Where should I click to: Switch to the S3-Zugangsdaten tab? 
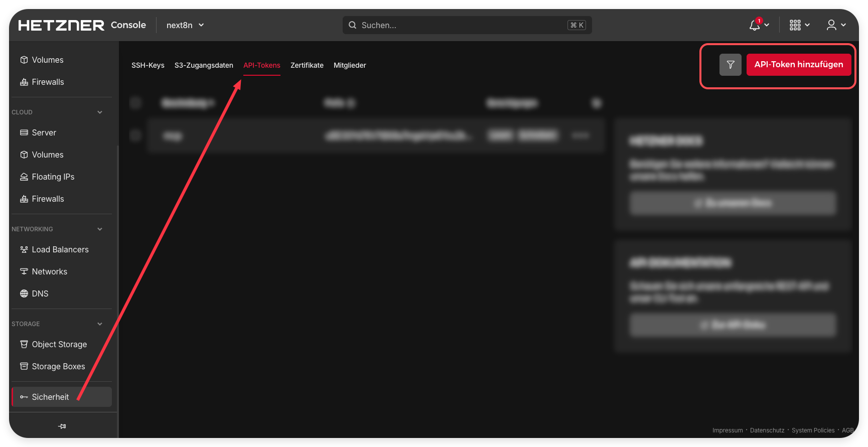coord(204,65)
